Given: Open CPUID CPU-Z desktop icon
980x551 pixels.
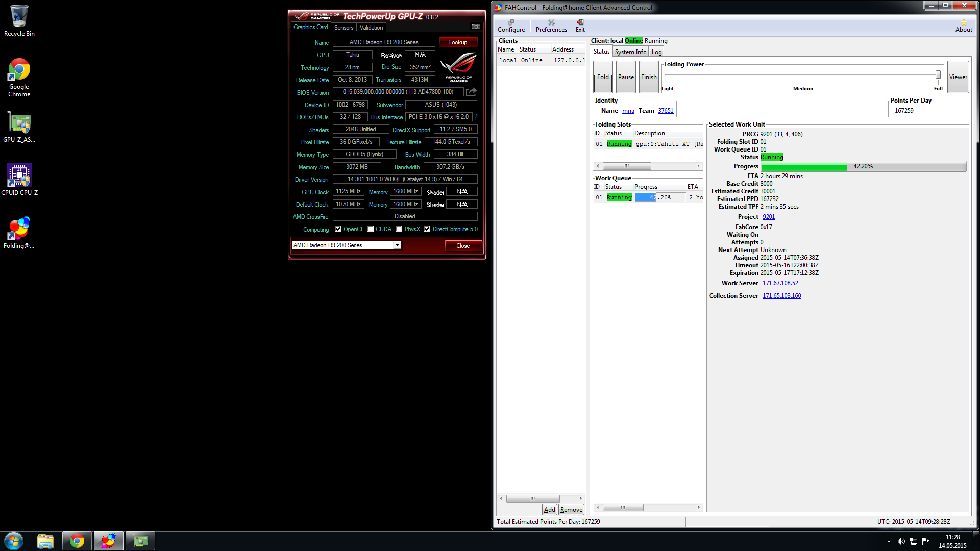Looking at the screenshot, I should click(x=19, y=179).
